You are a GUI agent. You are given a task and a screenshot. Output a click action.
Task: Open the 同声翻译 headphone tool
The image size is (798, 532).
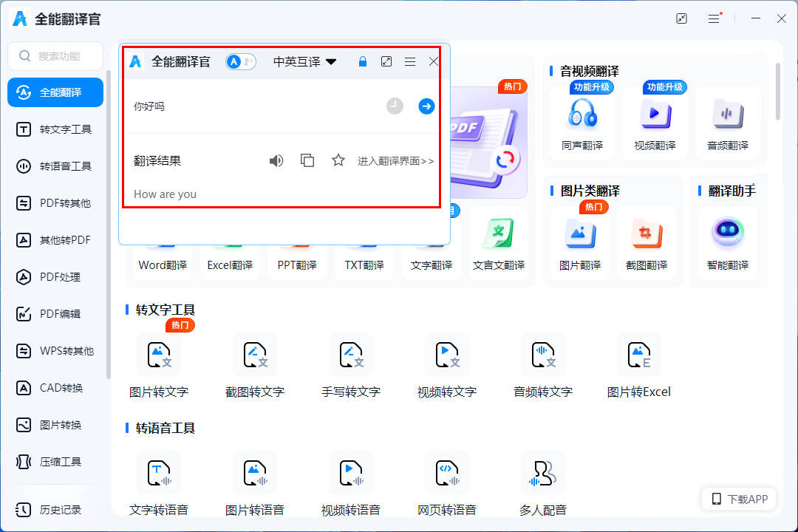tap(582, 123)
